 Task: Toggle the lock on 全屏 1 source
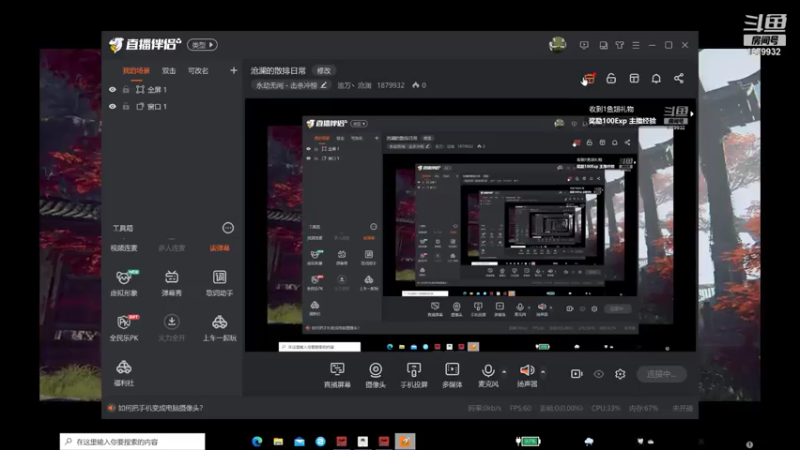pyautogui.click(x=126, y=90)
